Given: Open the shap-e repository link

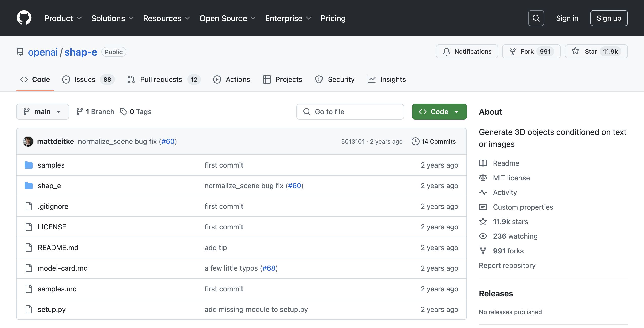Looking at the screenshot, I should click(x=81, y=52).
